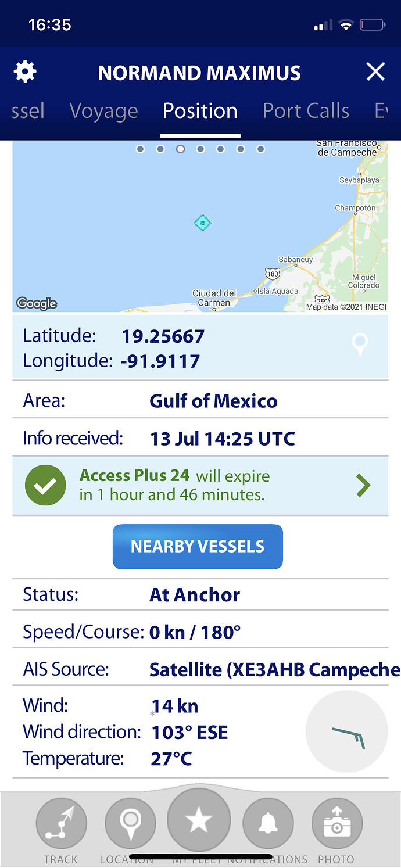
Task: Open Notifications bell icon
Action: click(x=268, y=823)
